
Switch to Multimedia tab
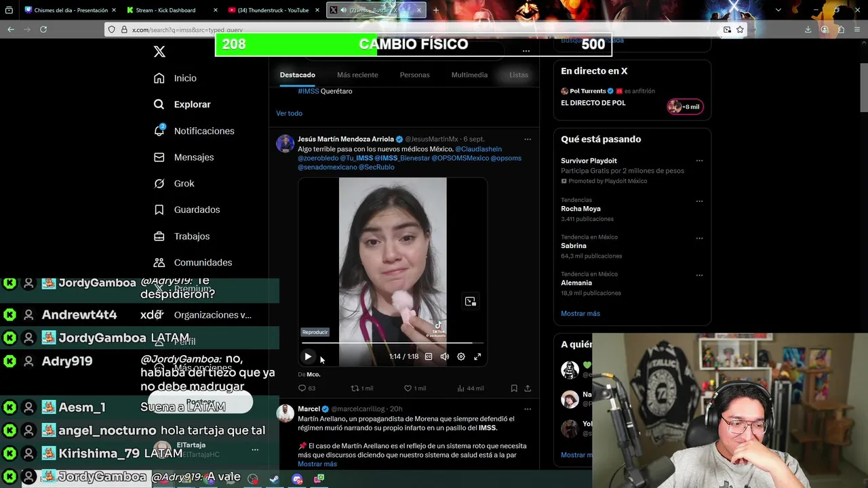[469, 75]
